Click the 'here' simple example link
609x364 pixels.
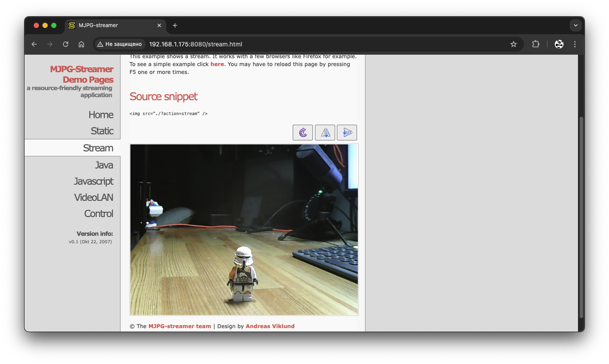217,64
